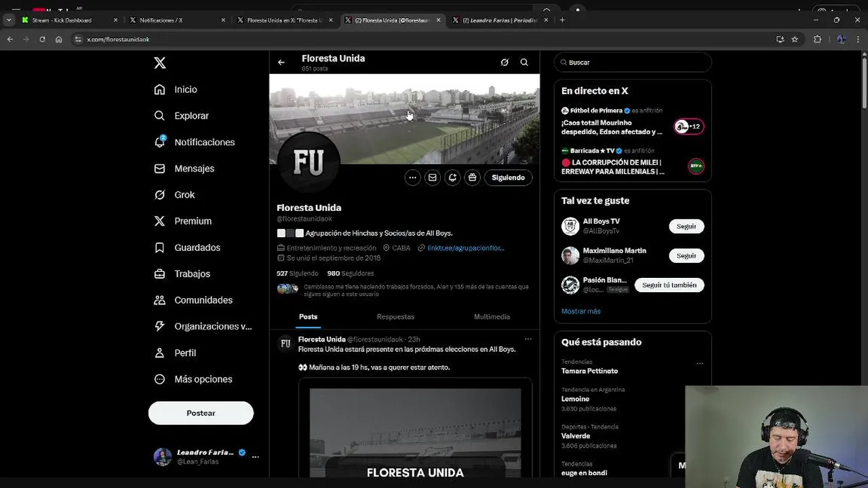The image size is (868, 488).
Task: Open account menu dots next to Leandro Farias
Action: (256, 457)
